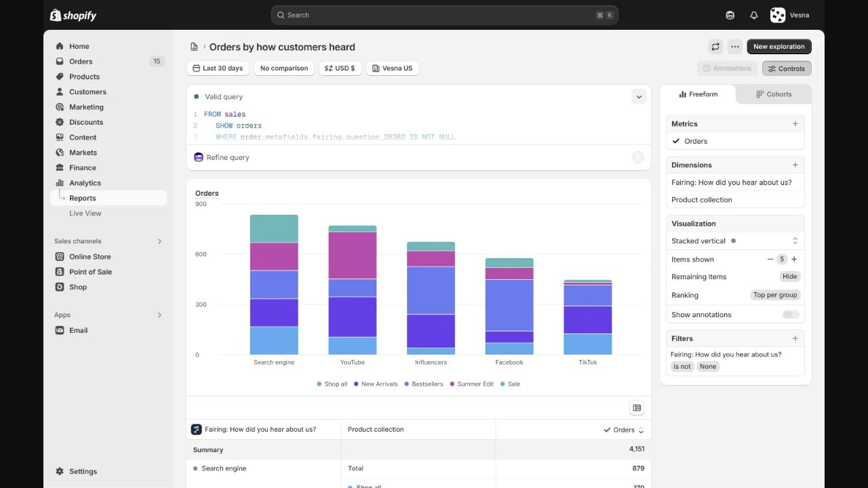
Task: Toggle the Summer Edit legend series
Action: [471, 384]
